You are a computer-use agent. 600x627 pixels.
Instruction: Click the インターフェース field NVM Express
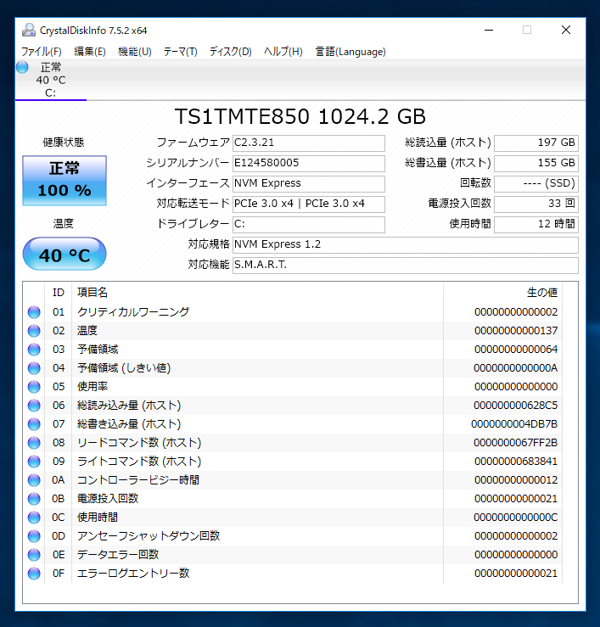click(x=309, y=184)
